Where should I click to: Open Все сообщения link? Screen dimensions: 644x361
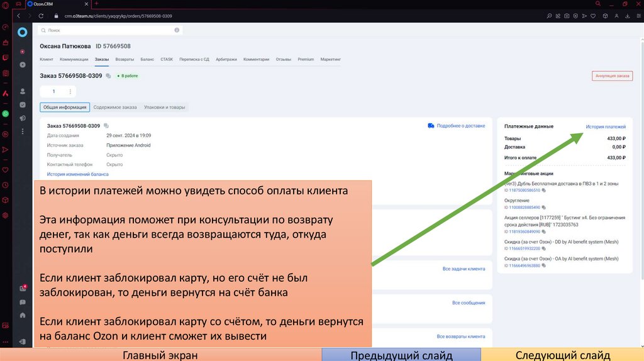click(469, 303)
